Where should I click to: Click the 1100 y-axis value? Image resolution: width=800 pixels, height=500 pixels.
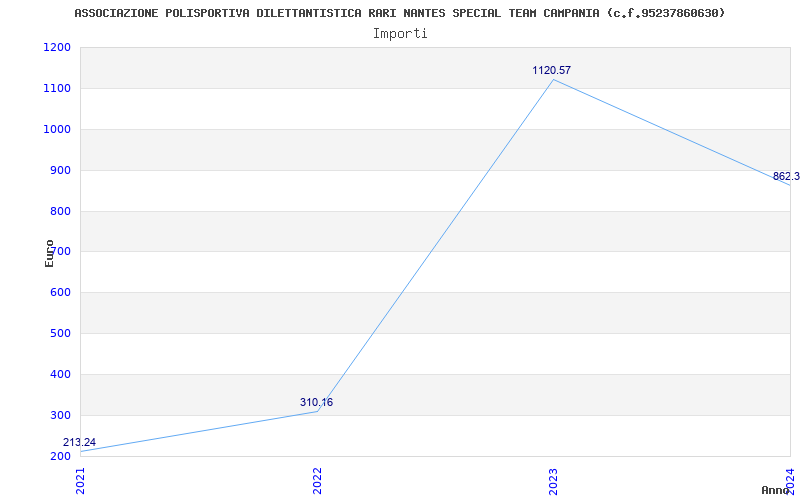pos(57,89)
